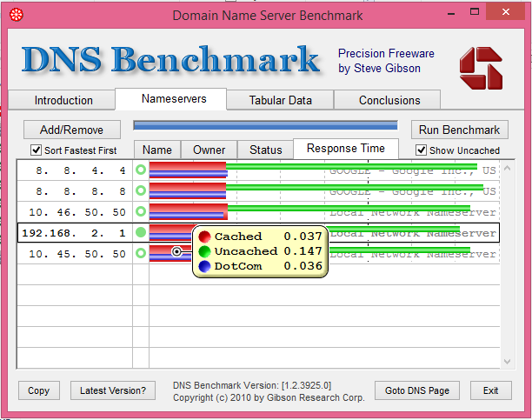The height and width of the screenshot is (420, 532).
Task: Click the Add/Remove button
Action: (72, 130)
